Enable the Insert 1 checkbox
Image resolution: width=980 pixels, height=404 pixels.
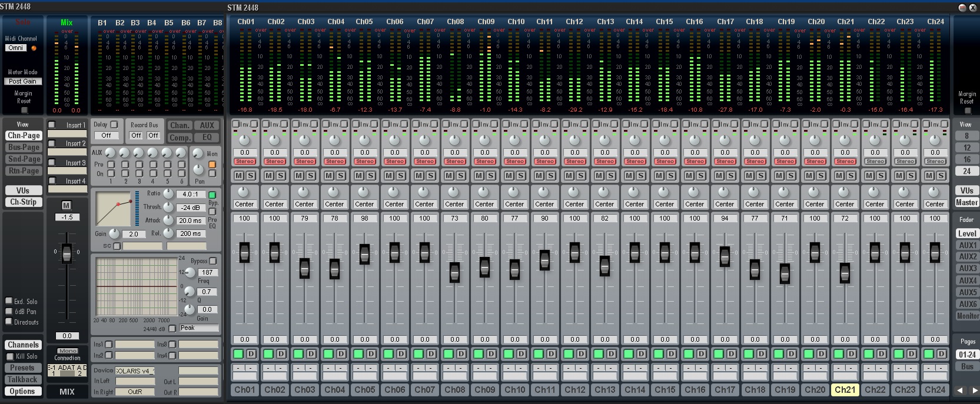(x=52, y=125)
